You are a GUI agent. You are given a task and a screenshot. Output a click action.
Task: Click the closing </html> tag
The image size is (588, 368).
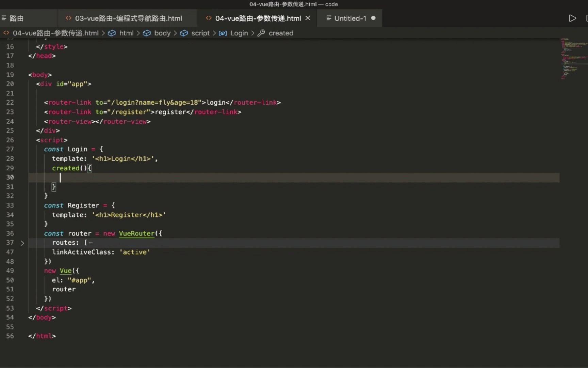(42, 336)
